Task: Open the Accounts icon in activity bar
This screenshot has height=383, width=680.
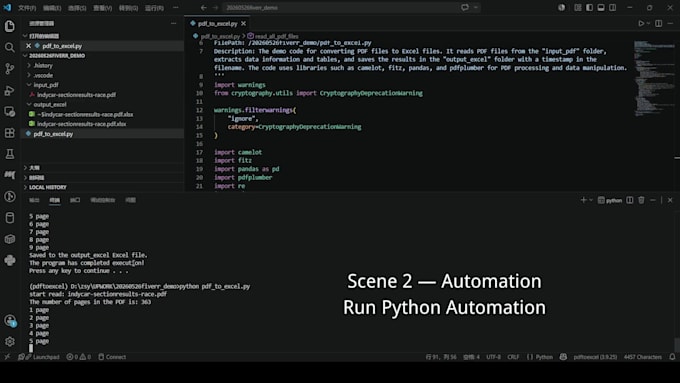Action: click(10, 321)
